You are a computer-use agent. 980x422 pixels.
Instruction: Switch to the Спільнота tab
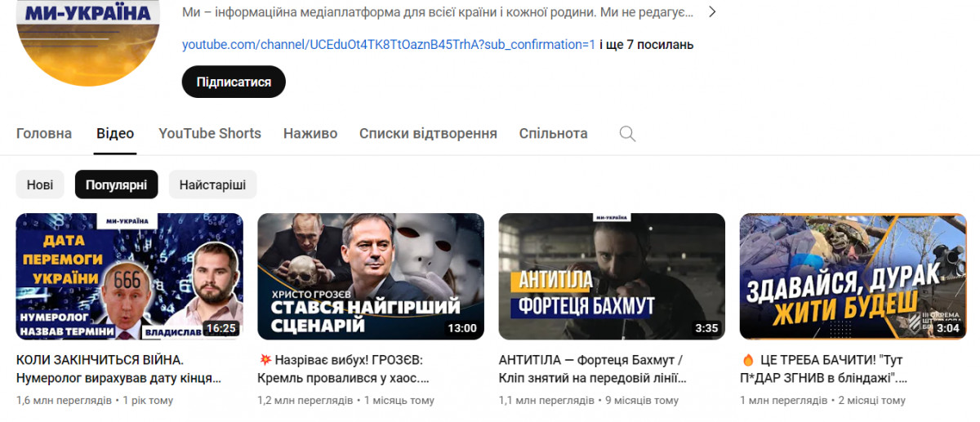pyautogui.click(x=554, y=134)
